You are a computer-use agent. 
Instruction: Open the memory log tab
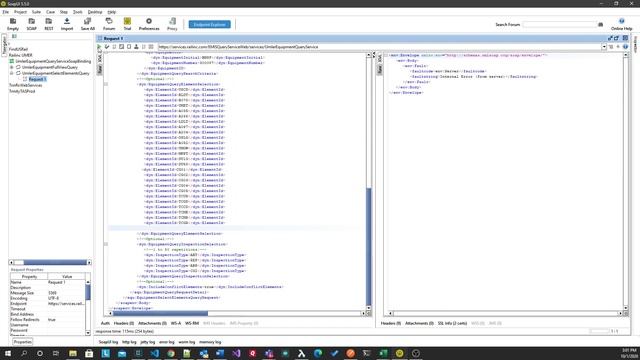pos(210,342)
